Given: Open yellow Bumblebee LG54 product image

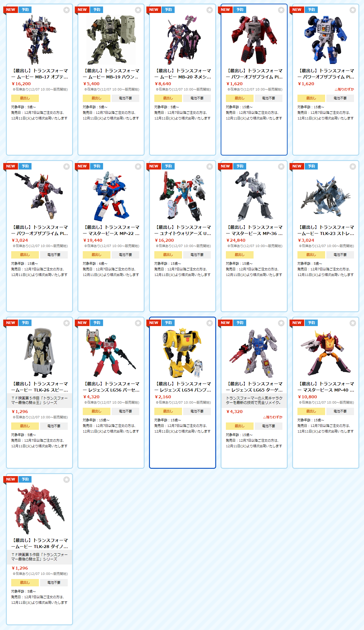Looking at the screenshot, I should click(x=183, y=353).
